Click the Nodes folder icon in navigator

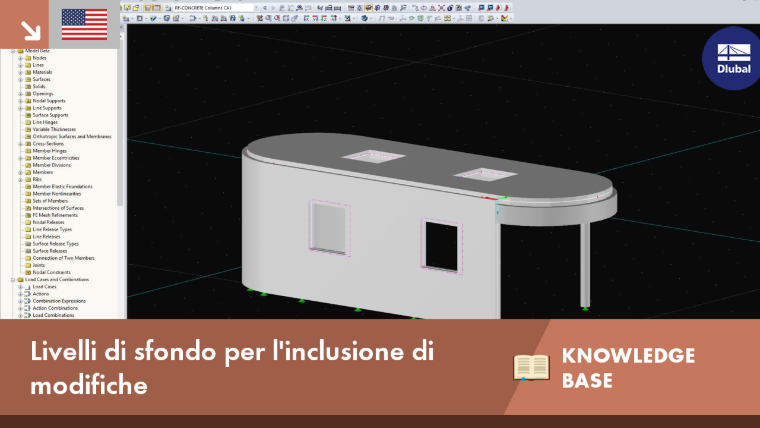click(x=28, y=58)
